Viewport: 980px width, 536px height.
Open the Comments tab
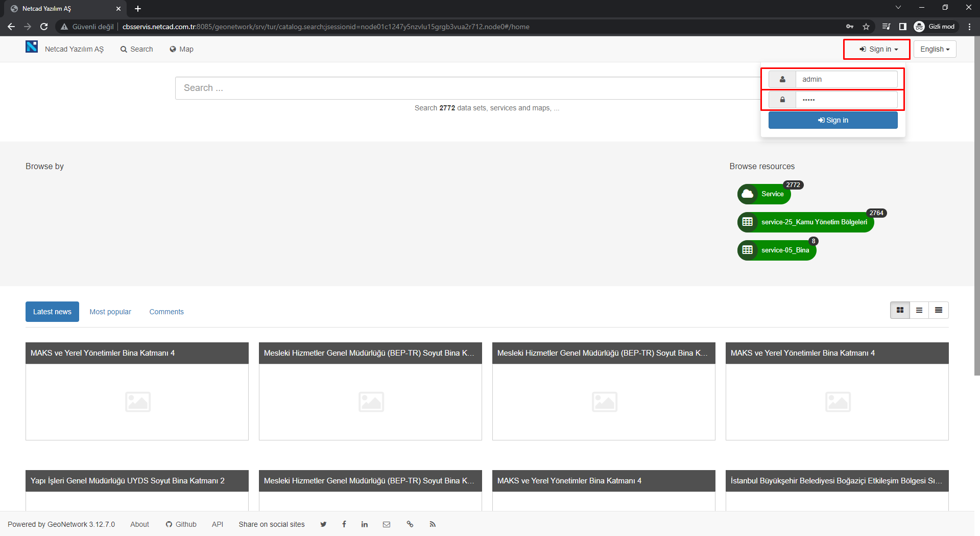pos(166,312)
